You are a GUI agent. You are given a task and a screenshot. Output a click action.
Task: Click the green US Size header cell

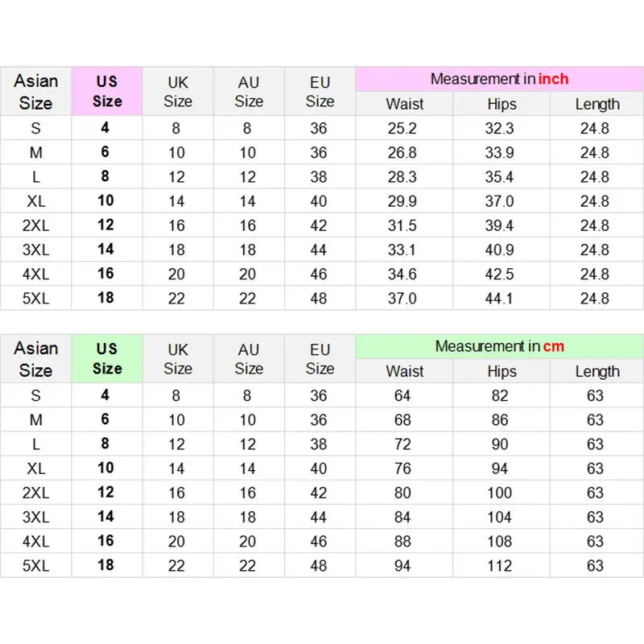[x=107, y=358]
